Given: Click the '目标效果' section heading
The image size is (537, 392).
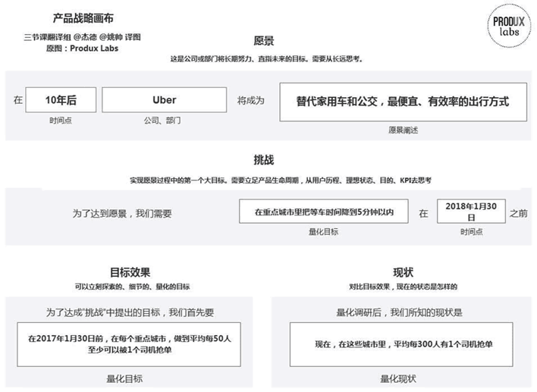Looking at the screenshot, I should pos(130,272).
